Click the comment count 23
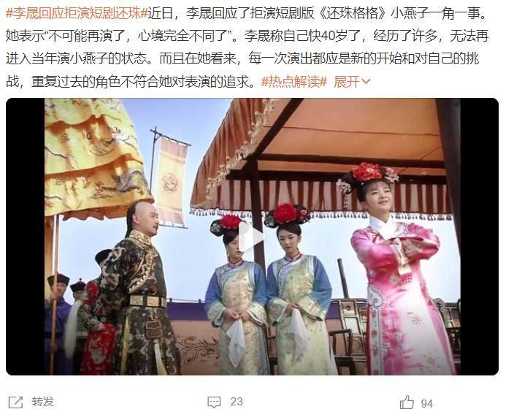 pyautogui.click(x=237, y=402)
